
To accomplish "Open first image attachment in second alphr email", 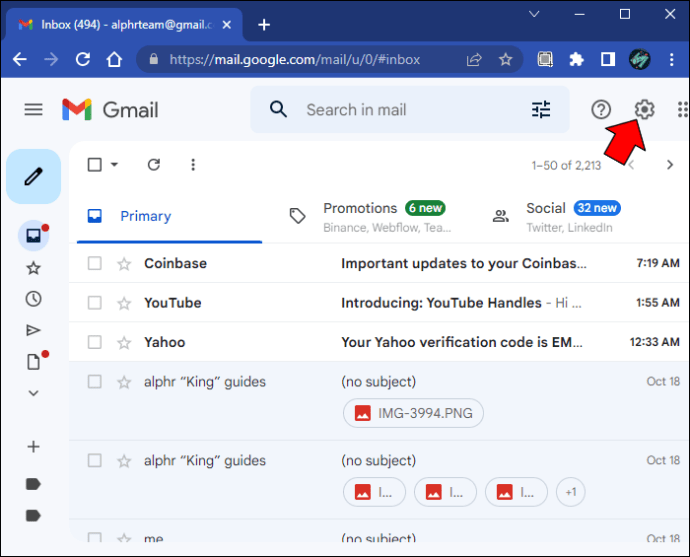I will [374, 492].
